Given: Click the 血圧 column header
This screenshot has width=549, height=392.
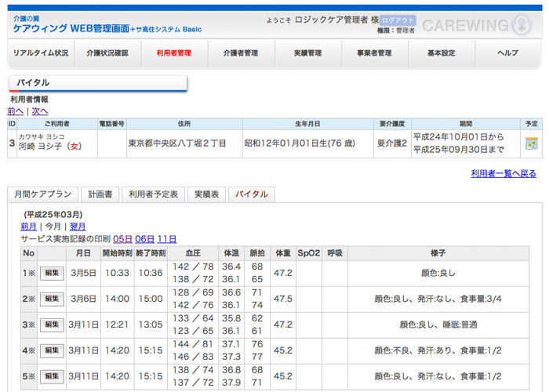Looking at the screenshot, I should pyautogui.click(x=193, y=253).
